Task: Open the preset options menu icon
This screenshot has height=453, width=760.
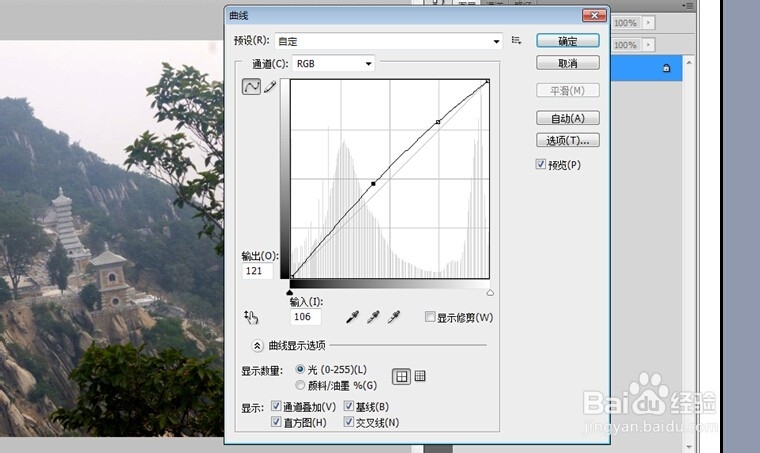Action: pos(517,41)
